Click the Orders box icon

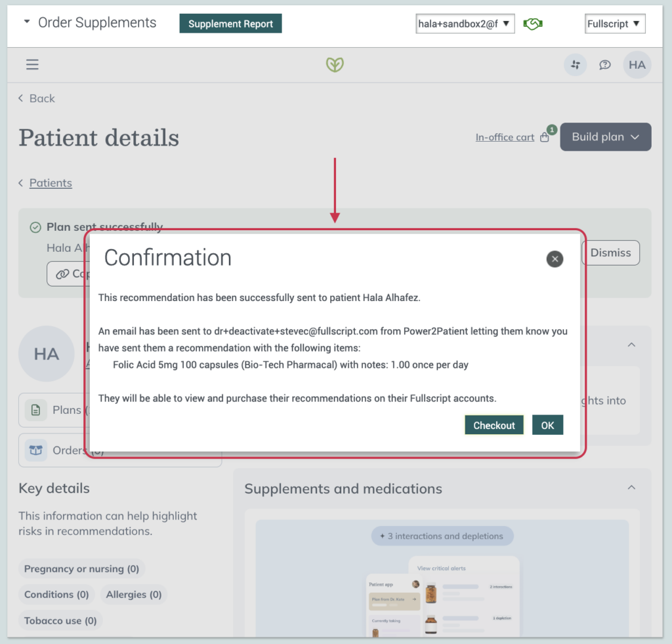pyautogui.click(x=35, y=450)
